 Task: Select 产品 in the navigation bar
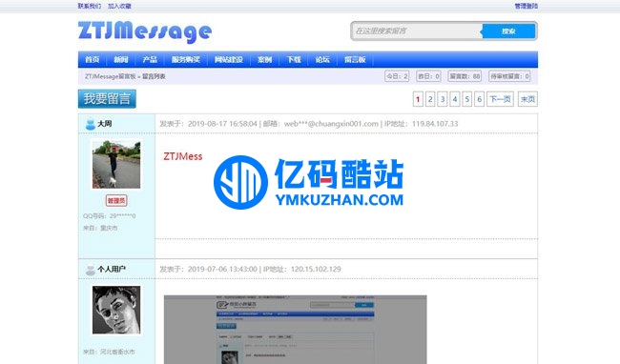point(150,60)
